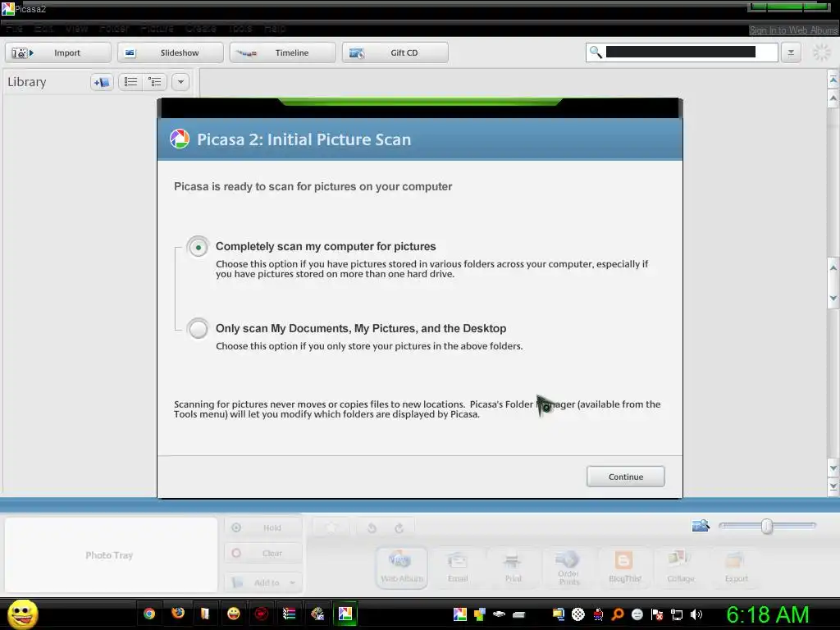Open the View menu
This screenshot has height=630, width=840.
point(76,29)
